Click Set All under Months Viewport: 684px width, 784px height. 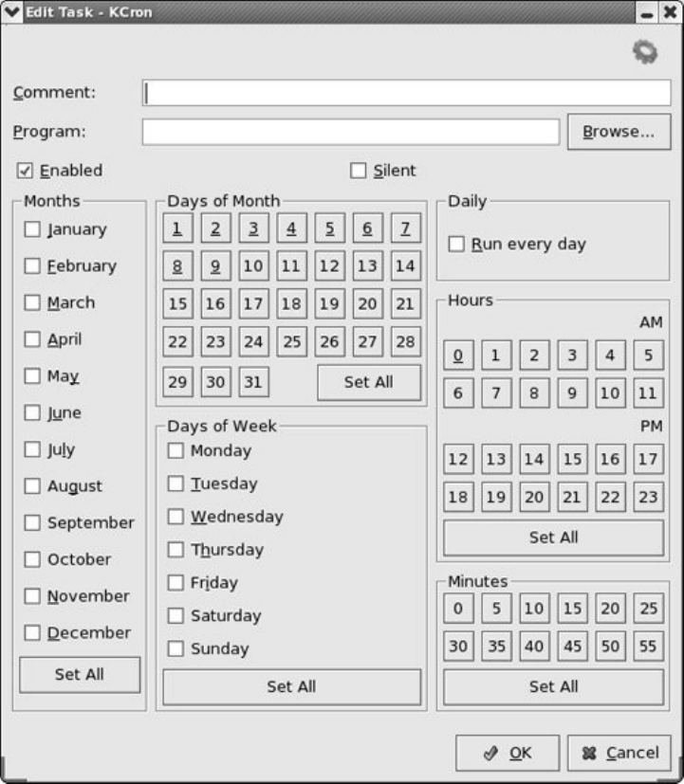coord(80,675)
